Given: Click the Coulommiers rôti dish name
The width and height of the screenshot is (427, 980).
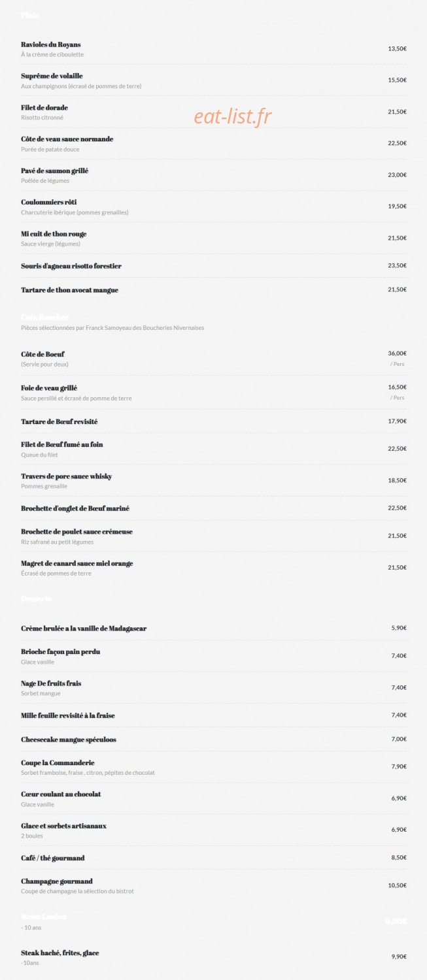Looking at the screenshot, I should [x=48, y=203].
